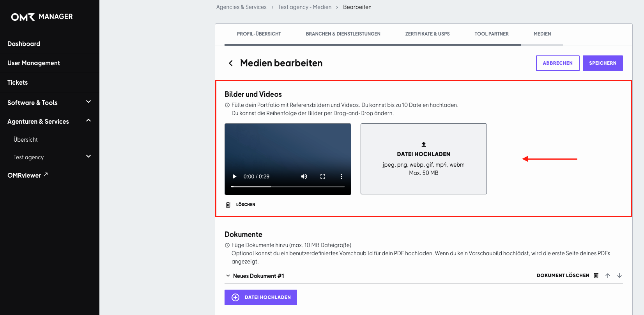Click the Löschen label under the video
The height and width of the screenshot is (315, 644).
pos(246,205)
